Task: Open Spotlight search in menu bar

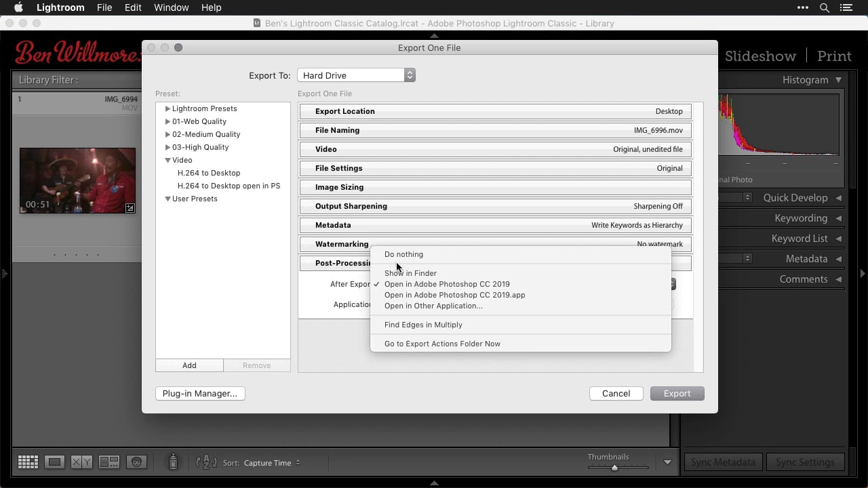Action: click(x=825, y=7)
